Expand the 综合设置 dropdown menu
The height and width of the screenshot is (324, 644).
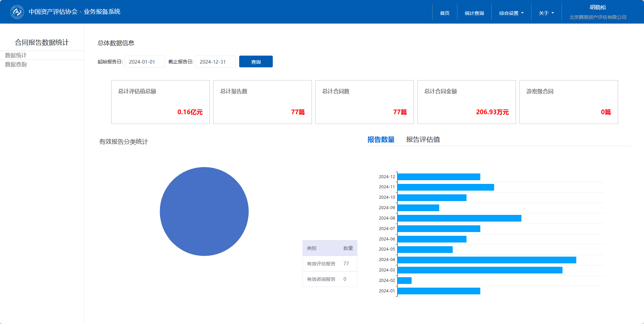click(x=511, y=13)
